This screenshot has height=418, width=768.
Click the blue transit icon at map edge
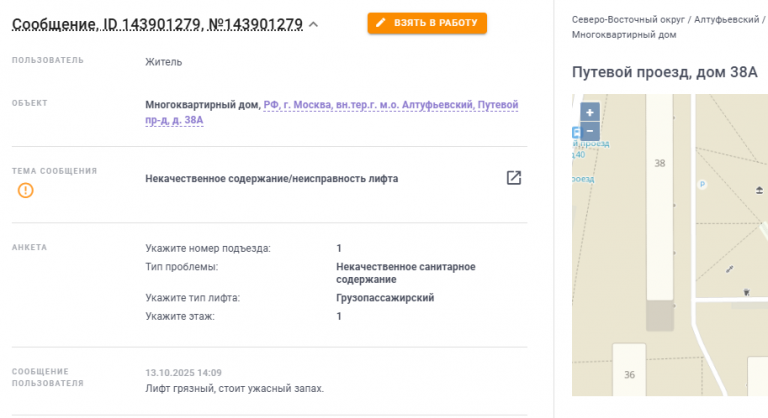point(575,132)
